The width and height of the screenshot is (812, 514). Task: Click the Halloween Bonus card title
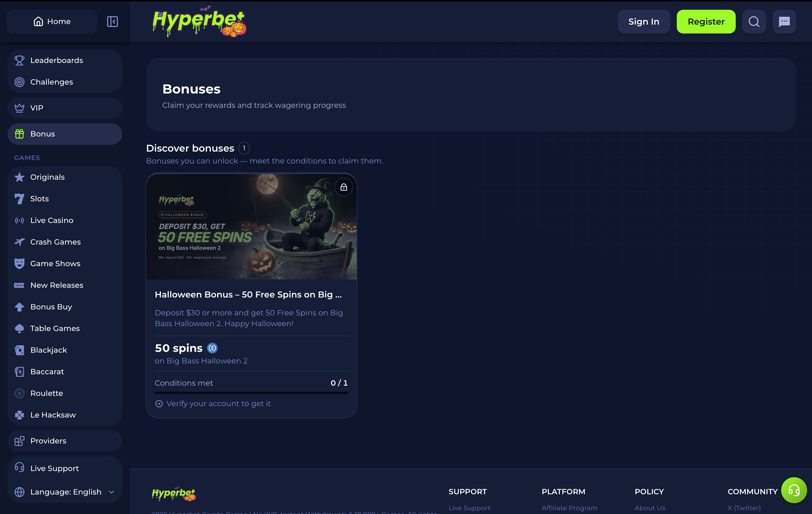(x=248, y=295)
